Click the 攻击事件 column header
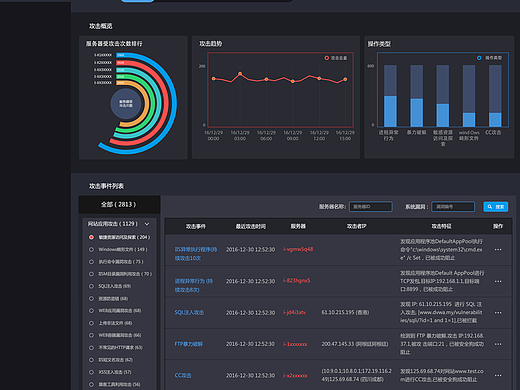 pos(196,226)
